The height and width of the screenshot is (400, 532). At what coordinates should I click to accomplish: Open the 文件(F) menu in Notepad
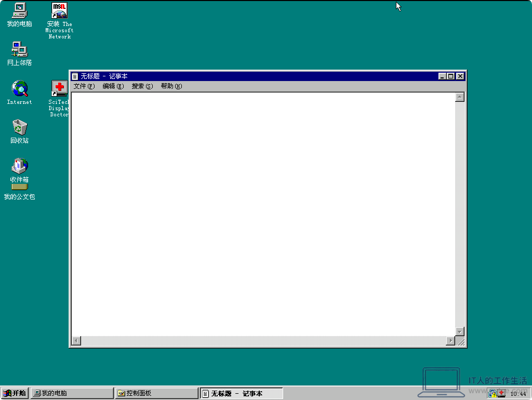point(84,86)
